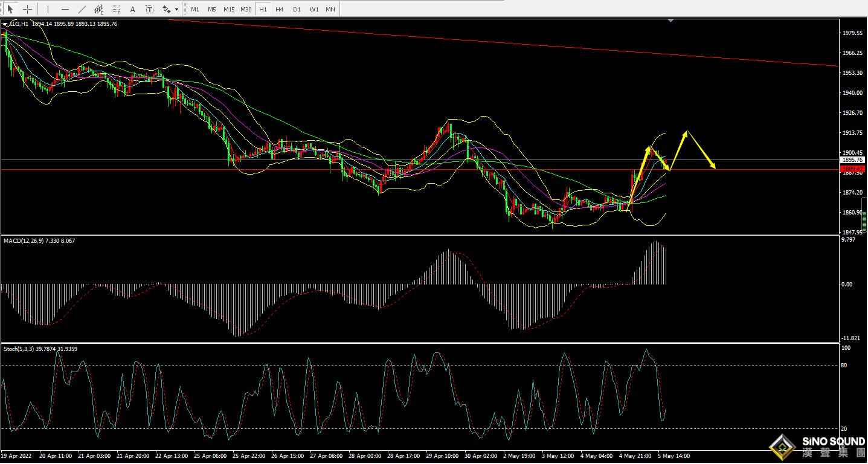Image resolution: width=868 pixels, height=464 pixels.
Task: Click the W1 weekly timeframe button
Action: (314, 9)
